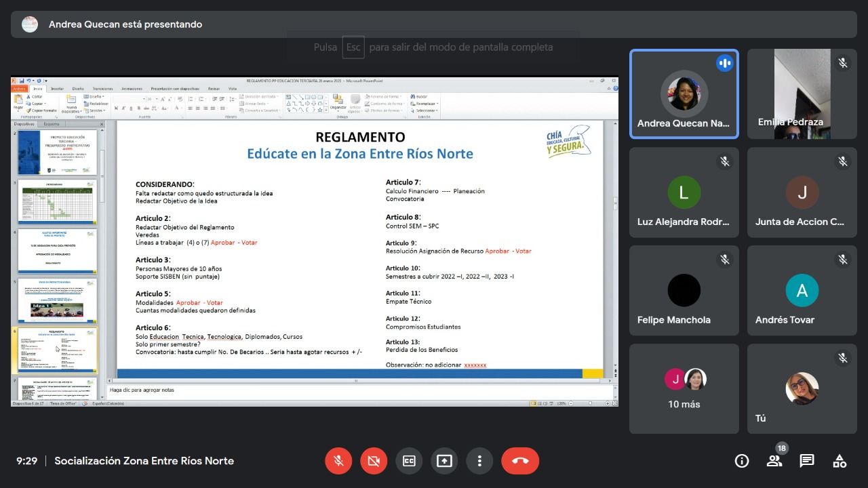This screenshot has width=868, height=488.
Task: Click the Undo icon in quick access
Action: coord(29,81)
